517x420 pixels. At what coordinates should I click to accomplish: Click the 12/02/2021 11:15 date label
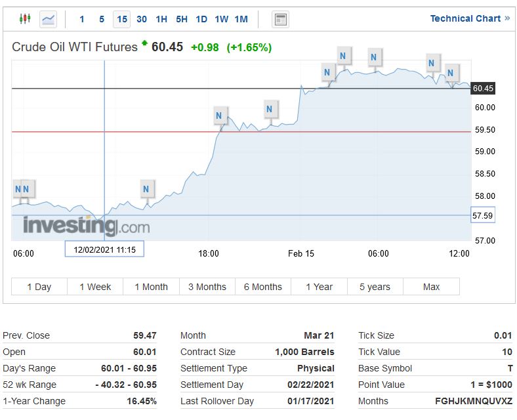tap(104, 249)
